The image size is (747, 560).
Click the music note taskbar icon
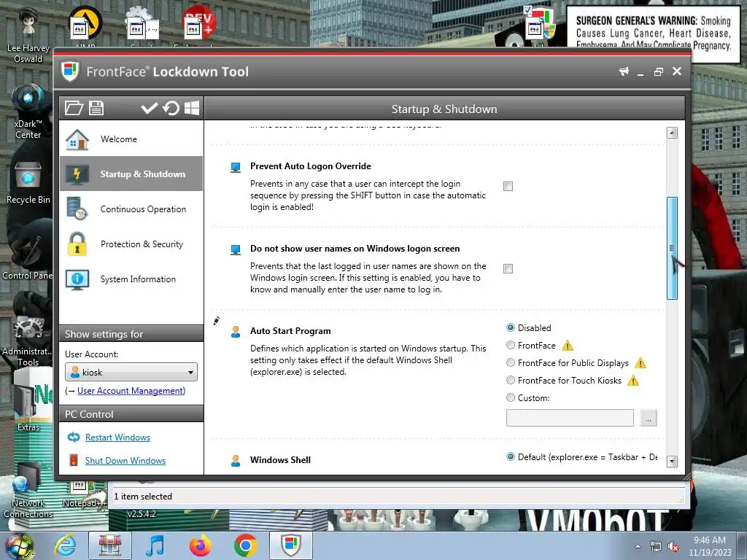pyautogui.click(x=155, y=545)
